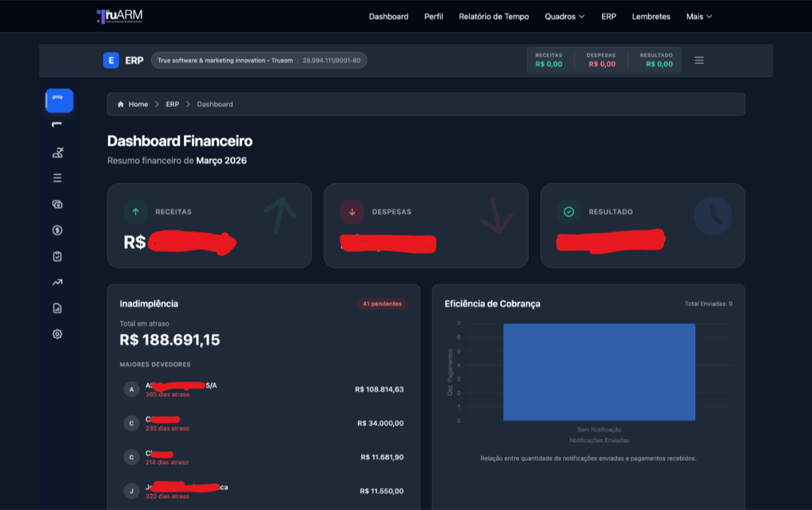Click the 'Março 2026' text in subtitle
Screen dimensions: 812x510
(x=221, y=161)
